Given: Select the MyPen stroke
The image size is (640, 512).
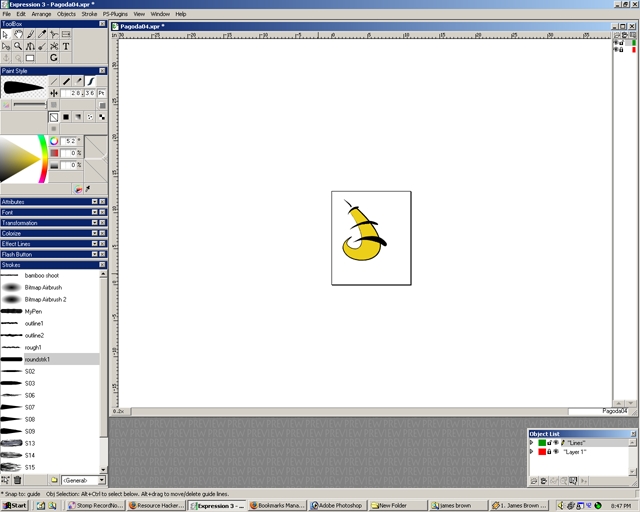Looking at the screenshot, I should [50, 312].
